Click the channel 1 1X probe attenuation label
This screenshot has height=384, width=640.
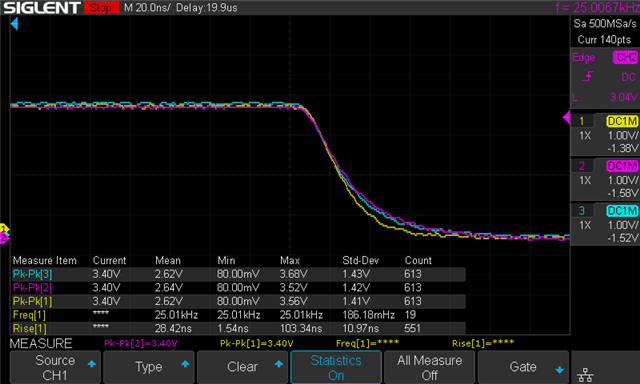585,136
